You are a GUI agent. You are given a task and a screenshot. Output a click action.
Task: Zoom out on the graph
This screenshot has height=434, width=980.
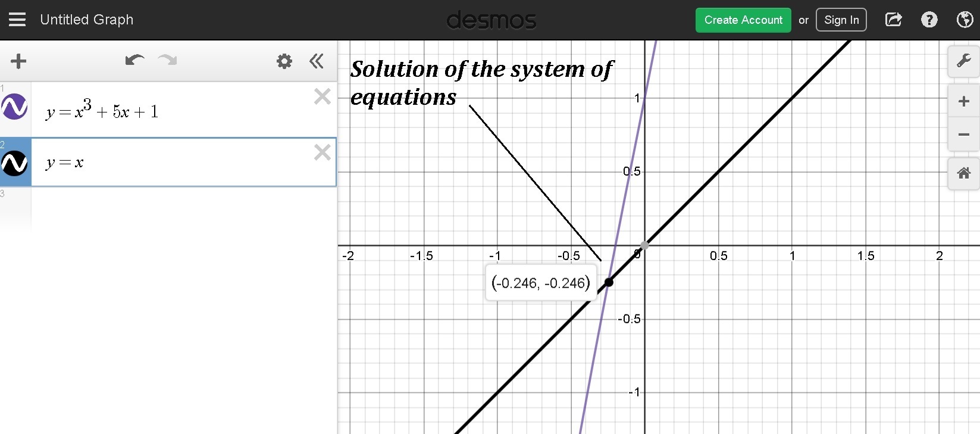(963, 134)
